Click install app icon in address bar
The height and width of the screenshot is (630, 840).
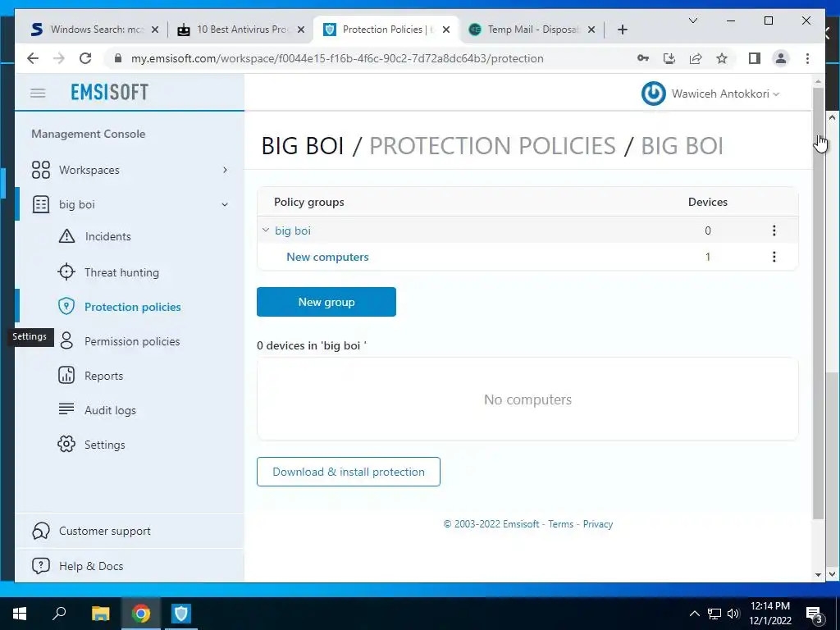669,58
